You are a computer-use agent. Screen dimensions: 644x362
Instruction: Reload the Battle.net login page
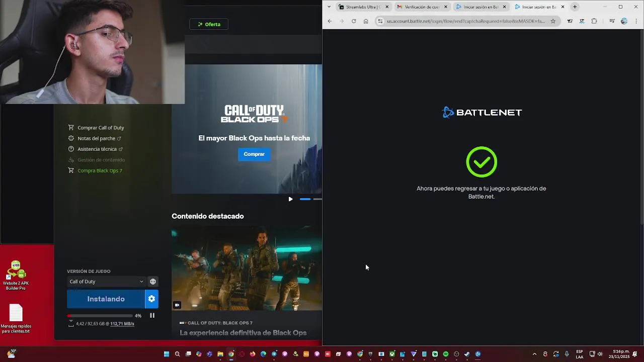pos(354,21)
